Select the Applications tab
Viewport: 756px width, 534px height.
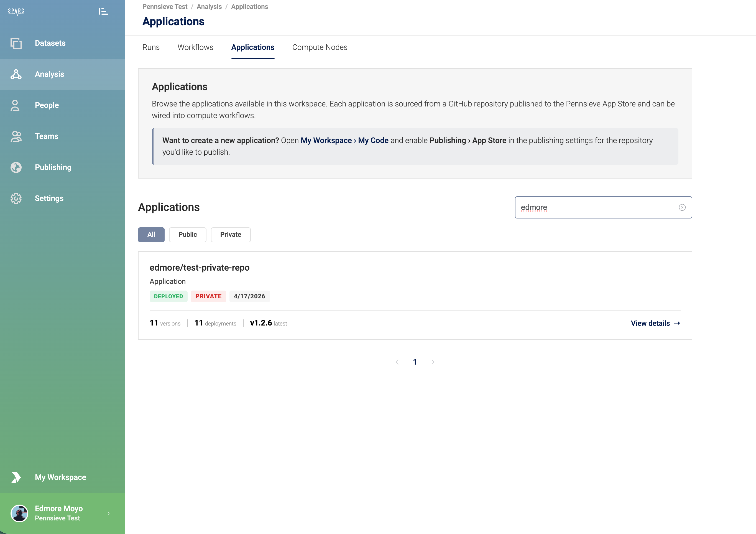(x=252, y=47)
